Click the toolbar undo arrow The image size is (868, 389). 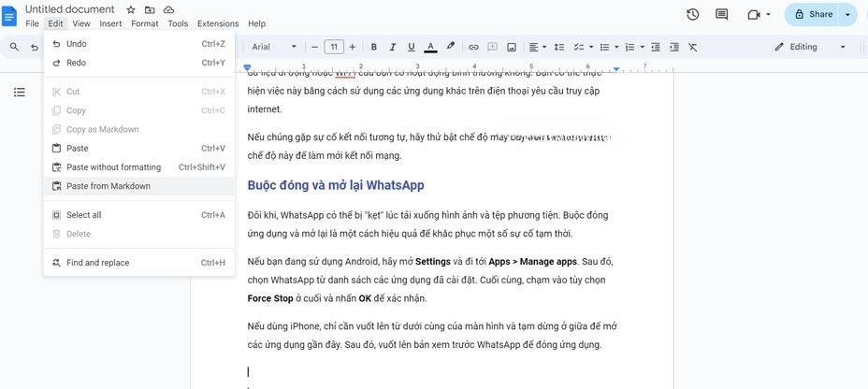click(35, 48)
